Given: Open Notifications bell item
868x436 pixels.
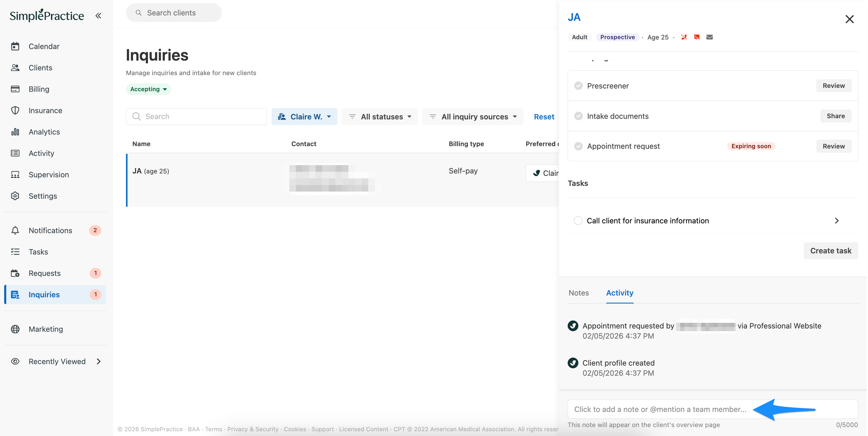Looking at the screenshot, I should click(50, 230).
